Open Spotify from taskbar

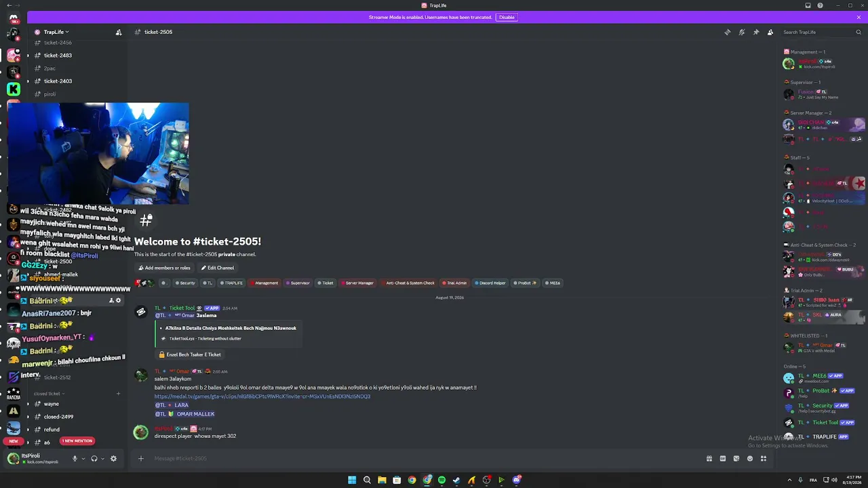pyautogui.click(x=441, y=480)
